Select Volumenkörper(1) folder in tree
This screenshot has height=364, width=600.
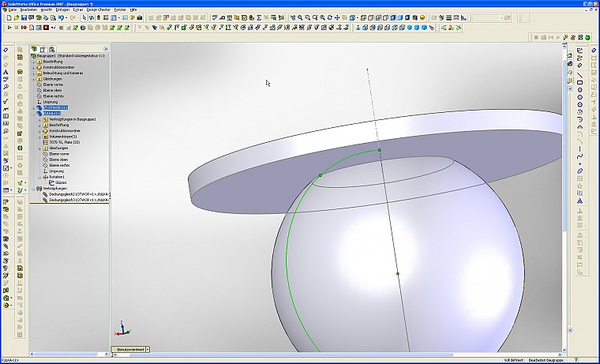tap(62, 137)
